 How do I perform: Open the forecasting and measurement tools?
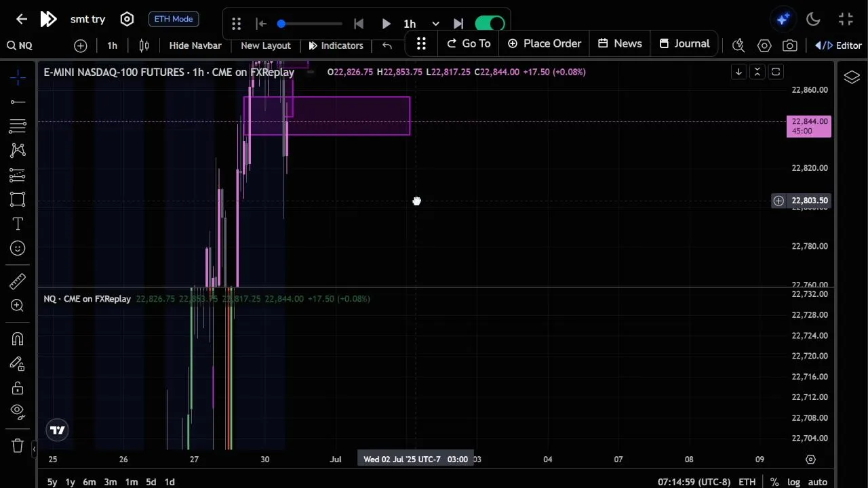tap(18, 176)
